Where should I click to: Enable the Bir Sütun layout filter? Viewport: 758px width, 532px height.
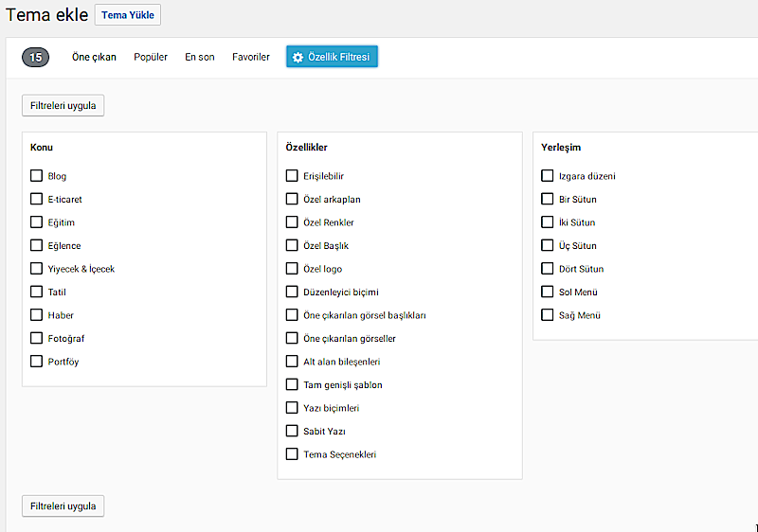coord(548,199)
